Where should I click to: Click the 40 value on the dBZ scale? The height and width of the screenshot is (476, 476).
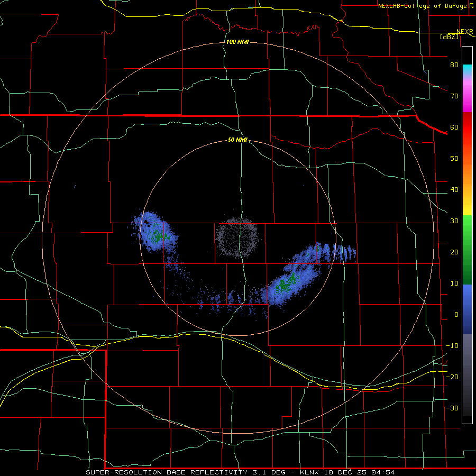coord(454,190)
